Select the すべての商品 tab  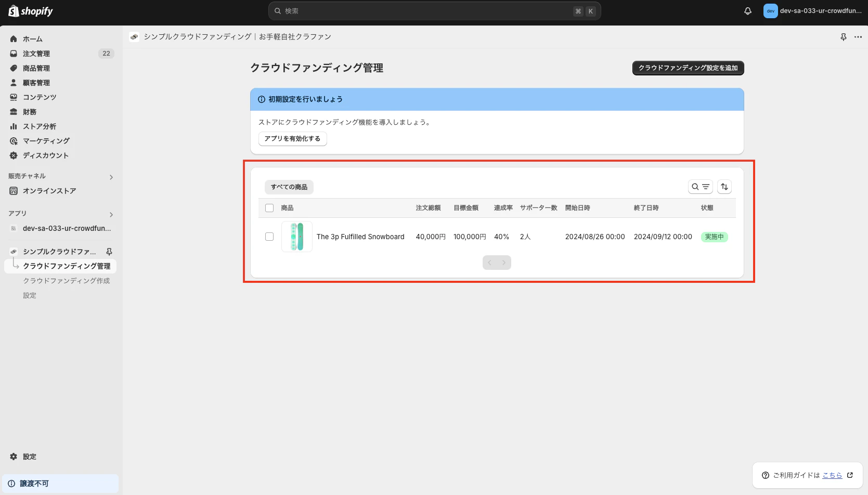(289, 187)
